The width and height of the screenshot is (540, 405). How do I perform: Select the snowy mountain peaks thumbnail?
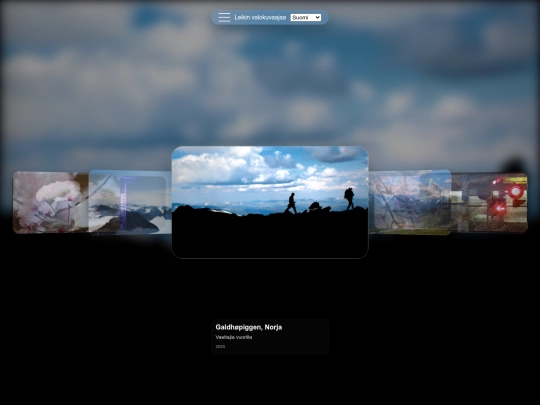[x=130, y=202]
